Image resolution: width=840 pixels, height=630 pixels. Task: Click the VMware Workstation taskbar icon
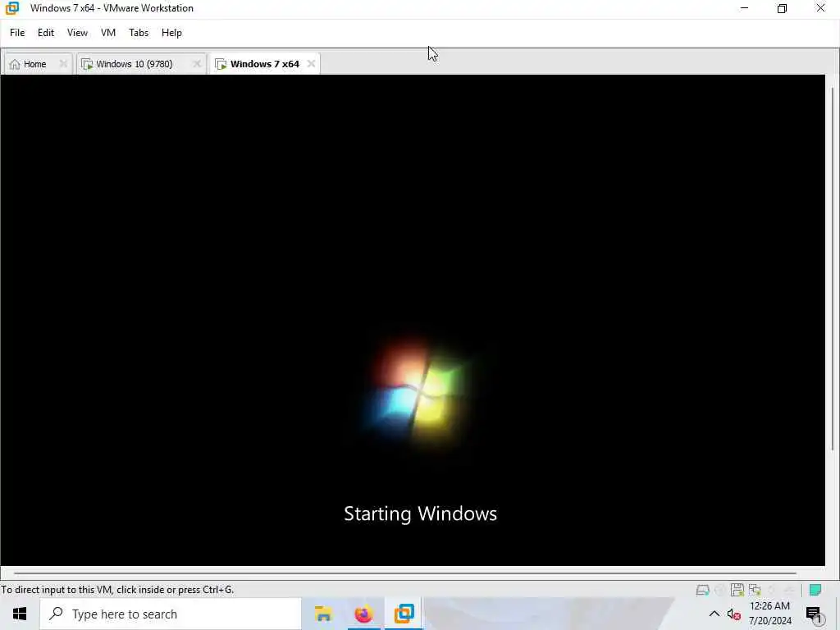404,614
